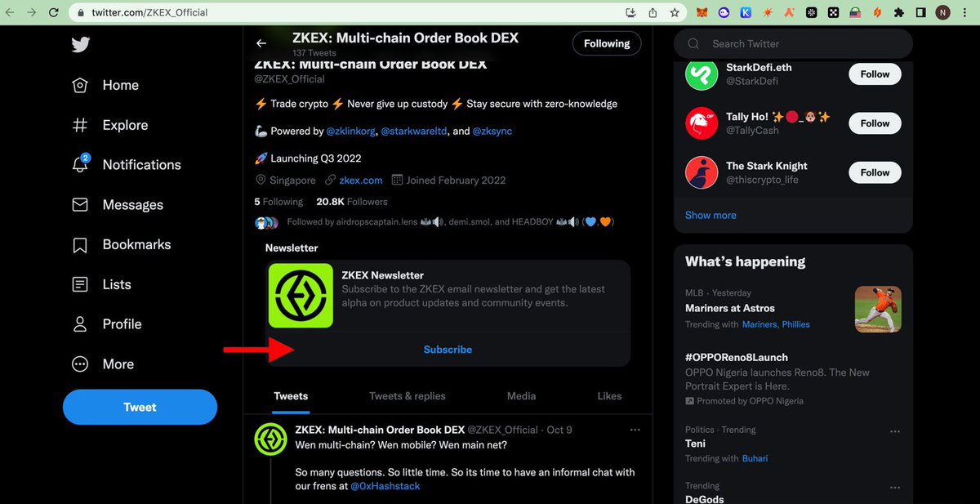Click the Following button on ZKEX profile
The height and width of the screenshot is (504, 980).
[x=607, y=43]
